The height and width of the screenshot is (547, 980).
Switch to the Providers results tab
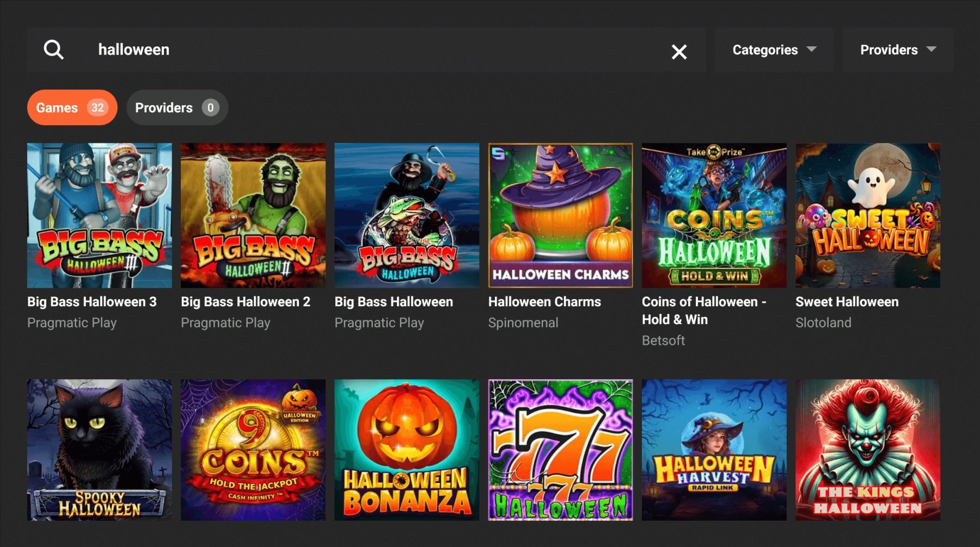[177, 108]
